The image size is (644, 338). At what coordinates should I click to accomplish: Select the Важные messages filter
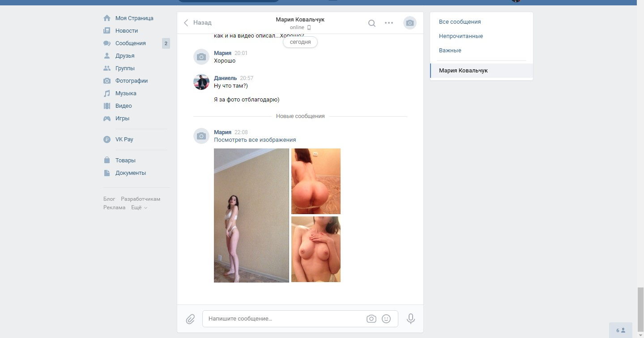(450, 51)
